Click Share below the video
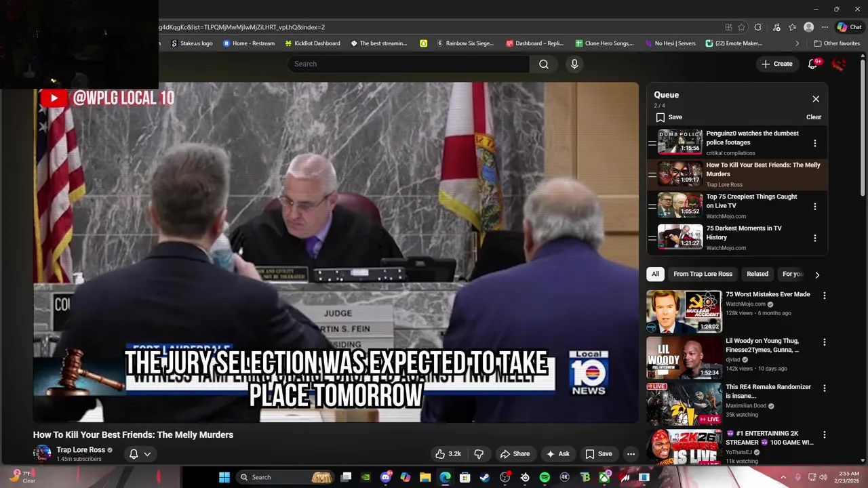Screen dimensions: 868x488 [x=514, y=454]
